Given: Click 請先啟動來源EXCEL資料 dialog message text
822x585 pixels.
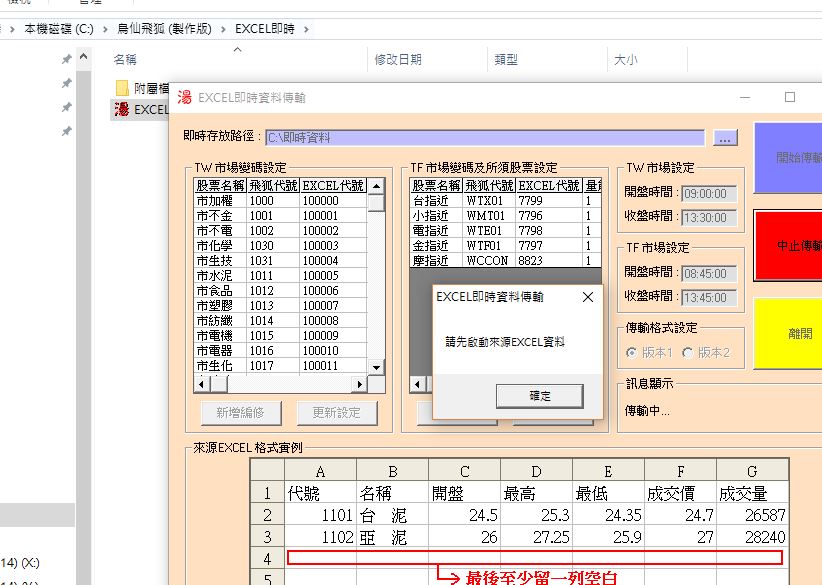Looking at the screenshot, I should coord(505,342).
